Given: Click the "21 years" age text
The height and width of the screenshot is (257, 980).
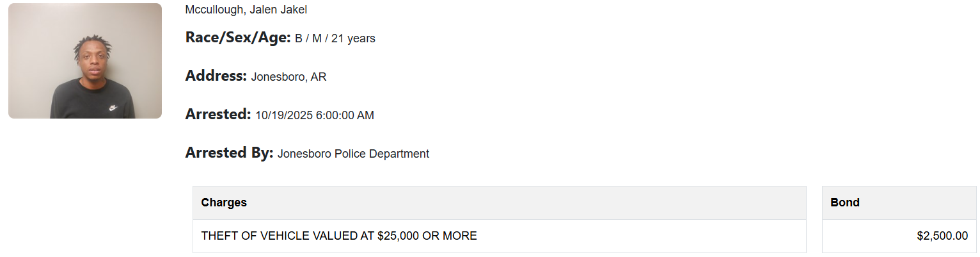Looking at the screenshot, I should 353,38.
